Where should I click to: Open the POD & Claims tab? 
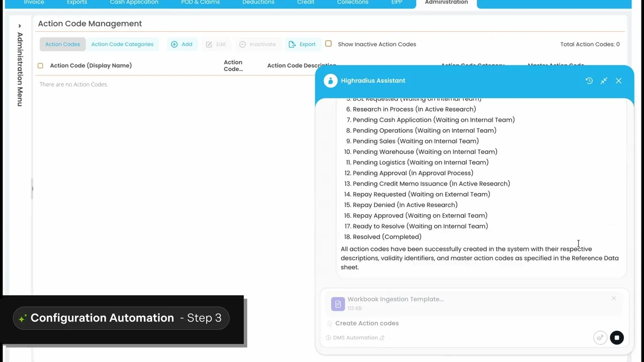coord(200,3)
